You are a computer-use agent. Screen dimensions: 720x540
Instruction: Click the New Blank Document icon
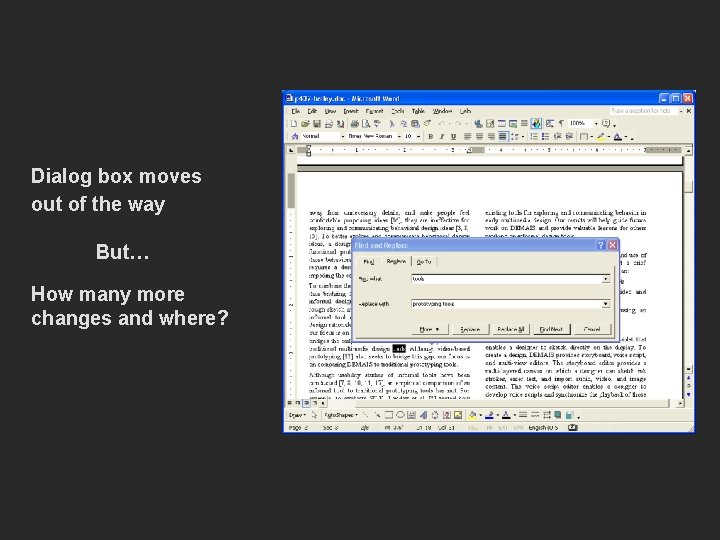[294, 124]
